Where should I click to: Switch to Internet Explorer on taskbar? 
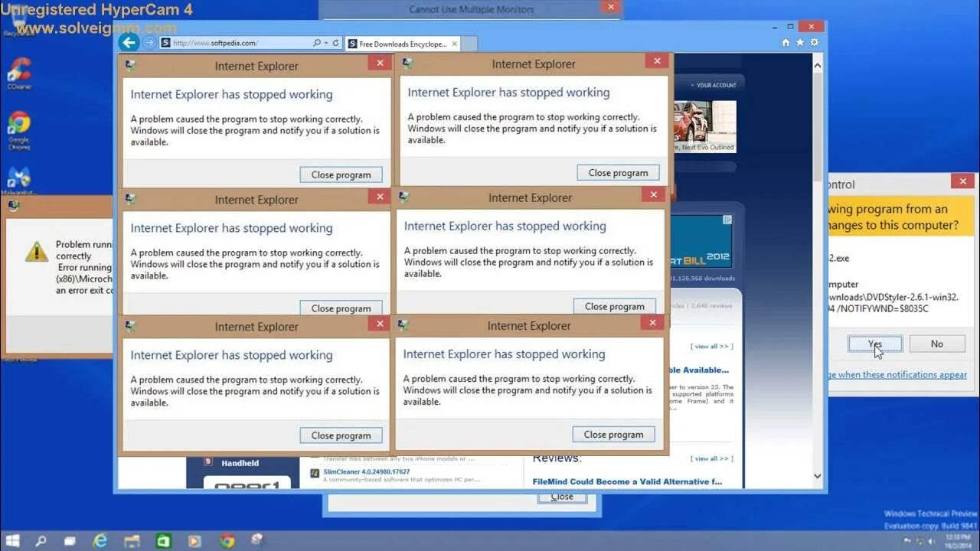coord(100,541)
